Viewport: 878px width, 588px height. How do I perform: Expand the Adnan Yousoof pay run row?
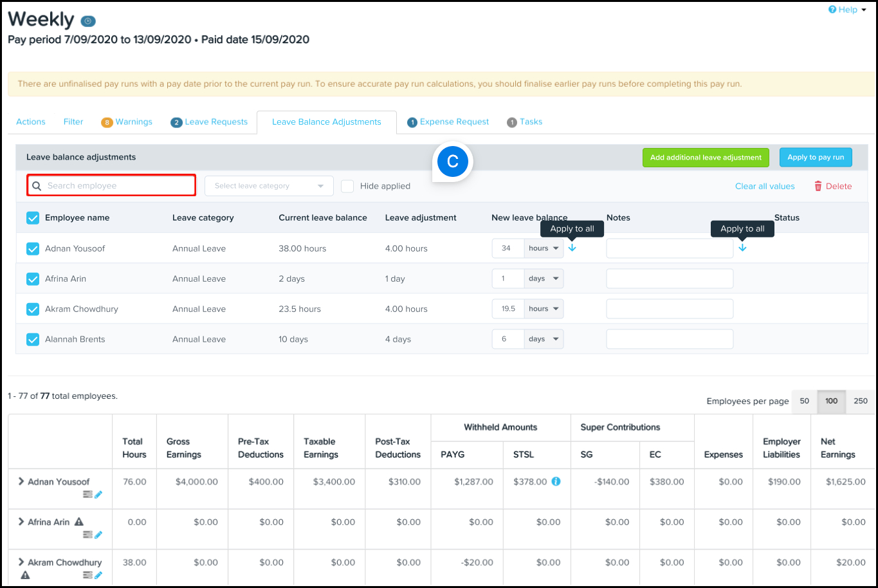click(21, 481)
